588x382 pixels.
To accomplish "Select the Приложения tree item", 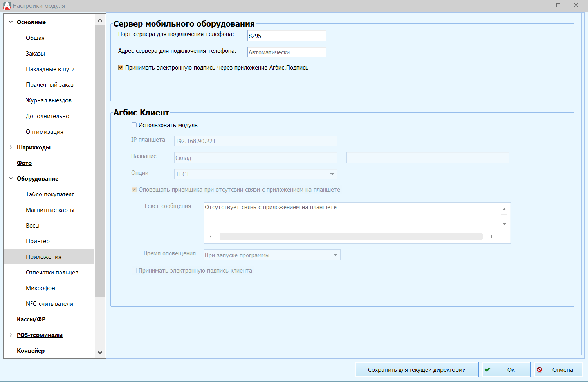I will point(49,256).
